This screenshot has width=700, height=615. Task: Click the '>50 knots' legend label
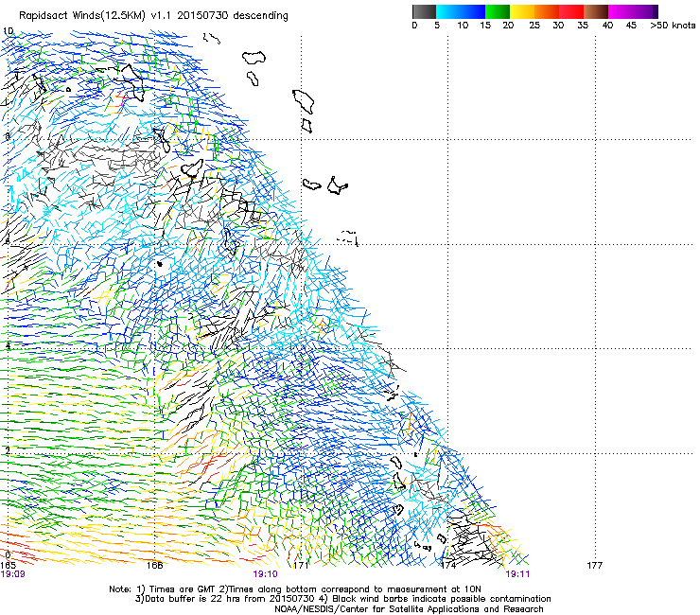(x=673, y=26)
